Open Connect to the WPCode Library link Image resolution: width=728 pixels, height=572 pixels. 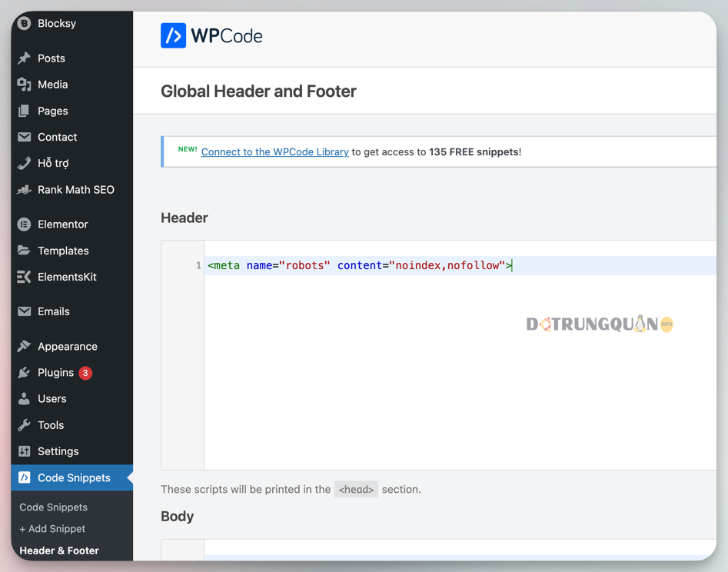275,151
